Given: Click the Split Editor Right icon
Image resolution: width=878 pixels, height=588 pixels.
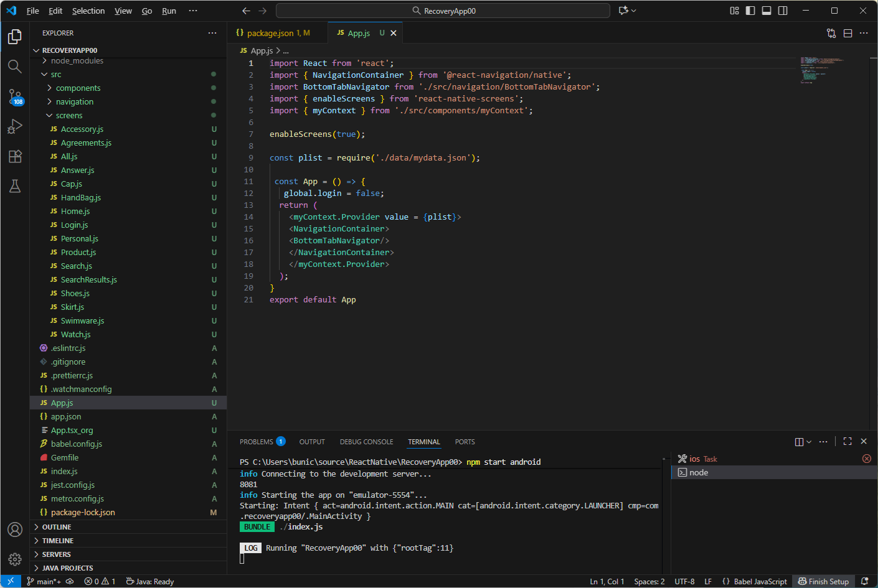Looking at the screenshot, I should click(x=847, y=33).
